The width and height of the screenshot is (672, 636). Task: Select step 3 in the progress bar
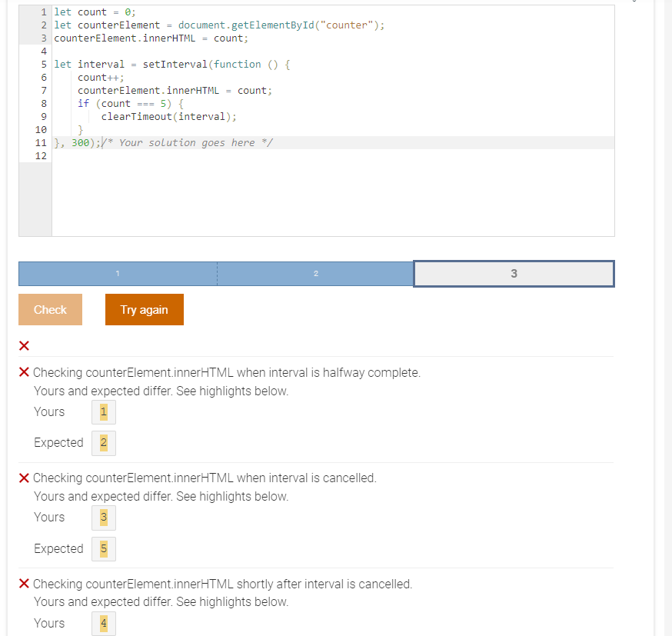(x=513, y=273)
